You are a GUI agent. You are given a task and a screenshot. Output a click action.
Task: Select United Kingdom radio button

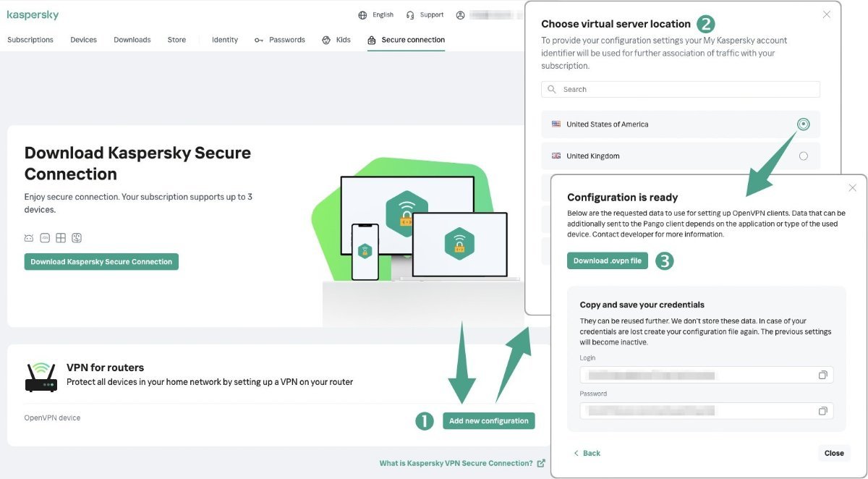[x=804, y=156]
